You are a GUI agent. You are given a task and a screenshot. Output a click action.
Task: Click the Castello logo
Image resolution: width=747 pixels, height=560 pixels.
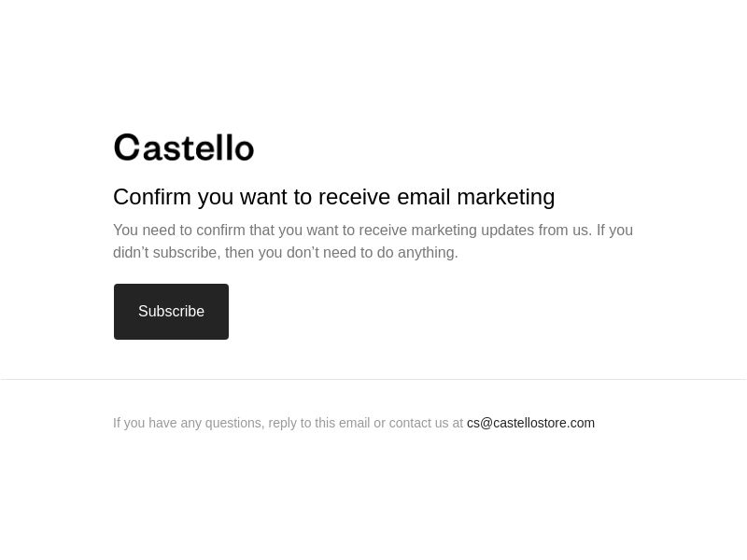pos(184,147)
